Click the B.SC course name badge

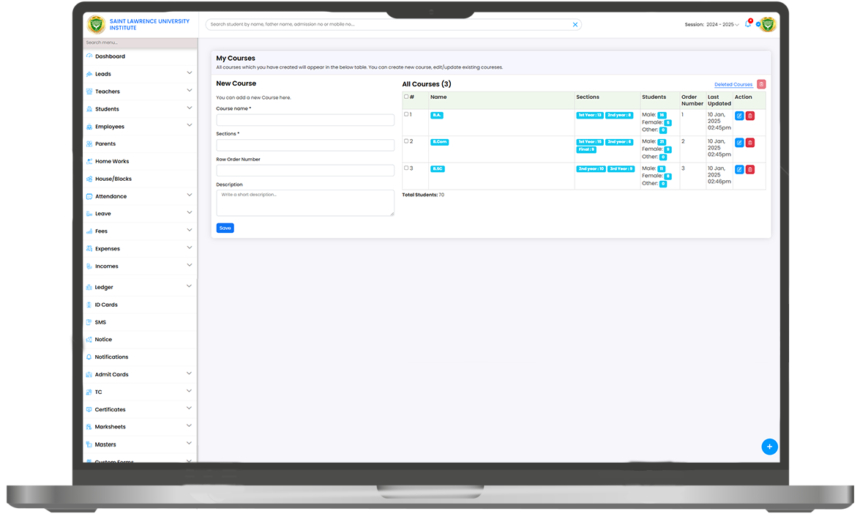tap(437, 169)
